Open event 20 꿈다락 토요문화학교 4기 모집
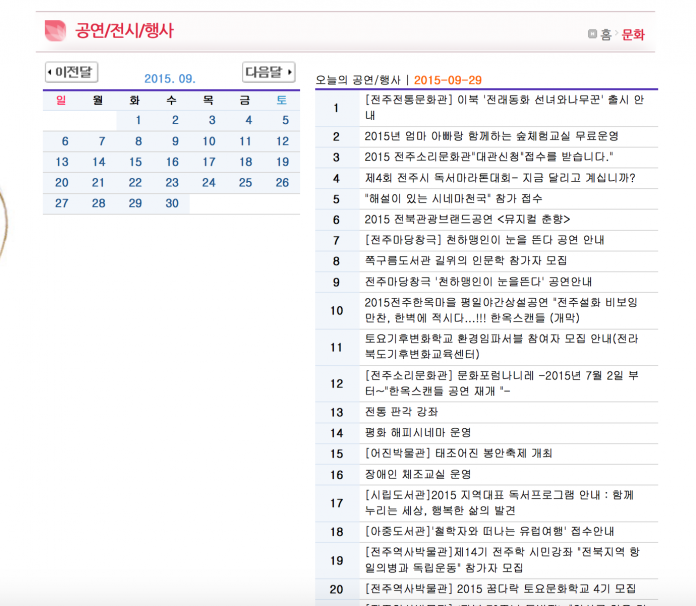696x606 pixels. (500, 589)
